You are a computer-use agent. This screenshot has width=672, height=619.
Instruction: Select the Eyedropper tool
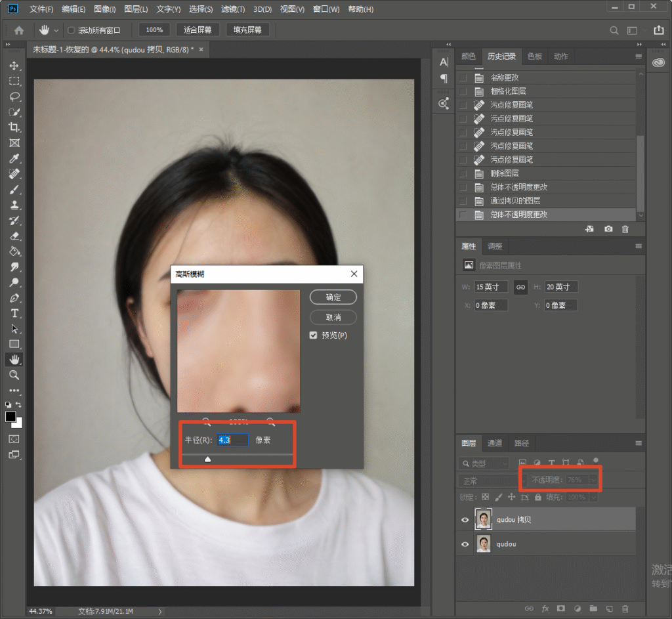pos(14,159)
